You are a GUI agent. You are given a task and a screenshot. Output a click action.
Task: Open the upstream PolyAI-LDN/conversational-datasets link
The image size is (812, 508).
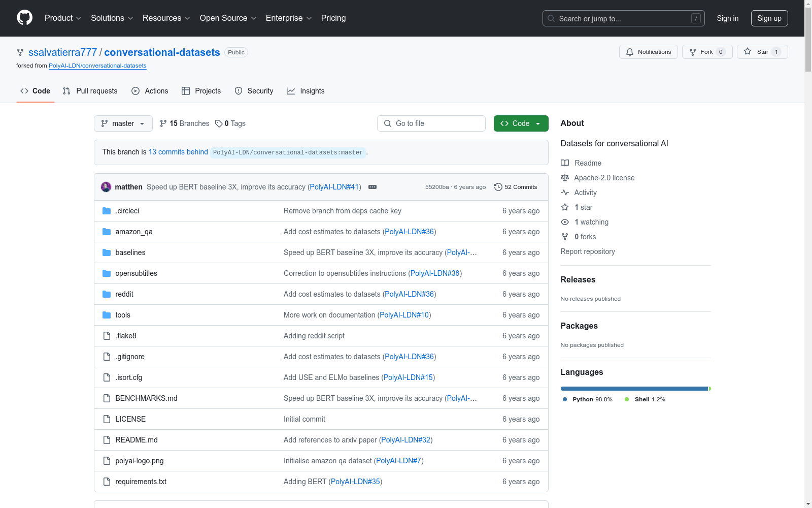97,66
